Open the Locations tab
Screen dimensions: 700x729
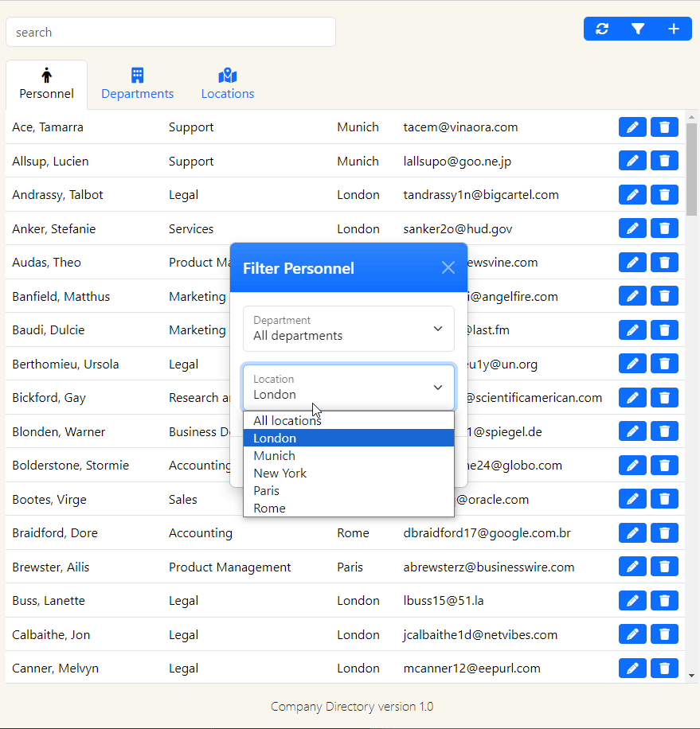click(x=227, y=84)
